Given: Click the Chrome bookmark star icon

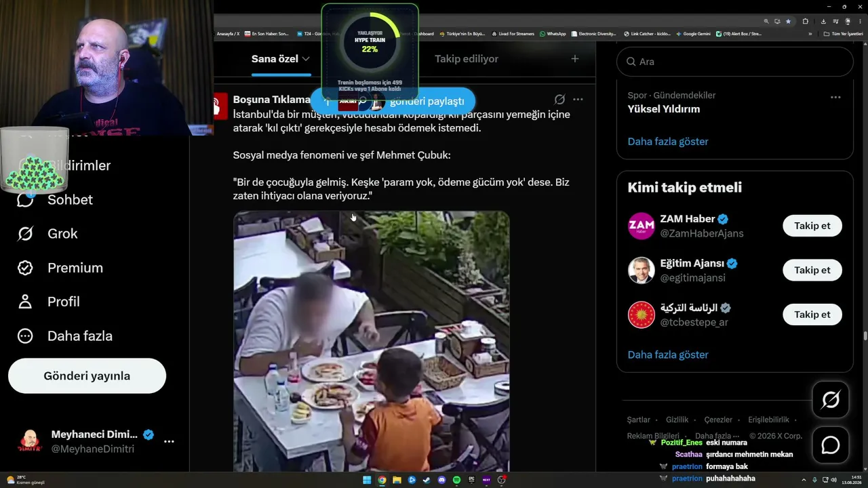Looking at the screenshot, I should 788,21.
